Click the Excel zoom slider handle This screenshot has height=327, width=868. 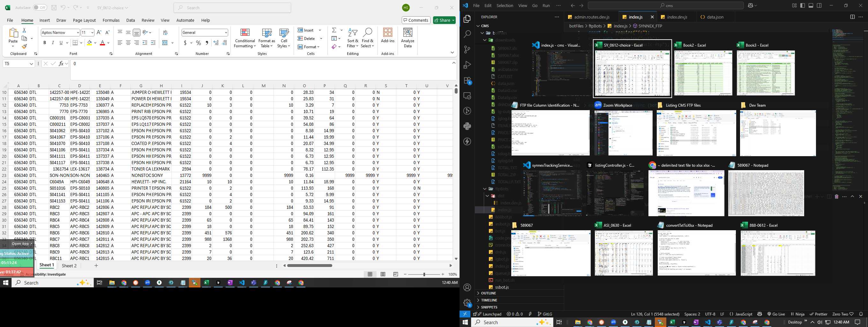tap(424, 274)
